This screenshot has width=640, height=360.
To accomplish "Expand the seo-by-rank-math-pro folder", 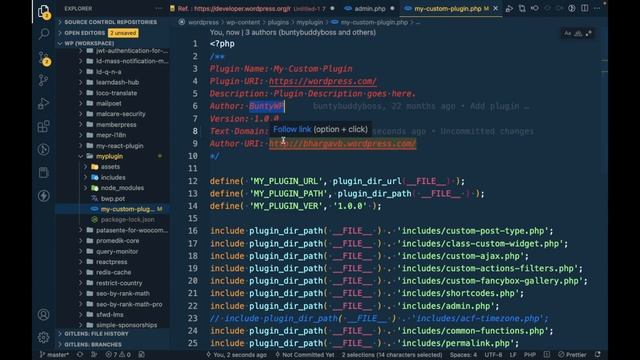I will coord(129,304).
